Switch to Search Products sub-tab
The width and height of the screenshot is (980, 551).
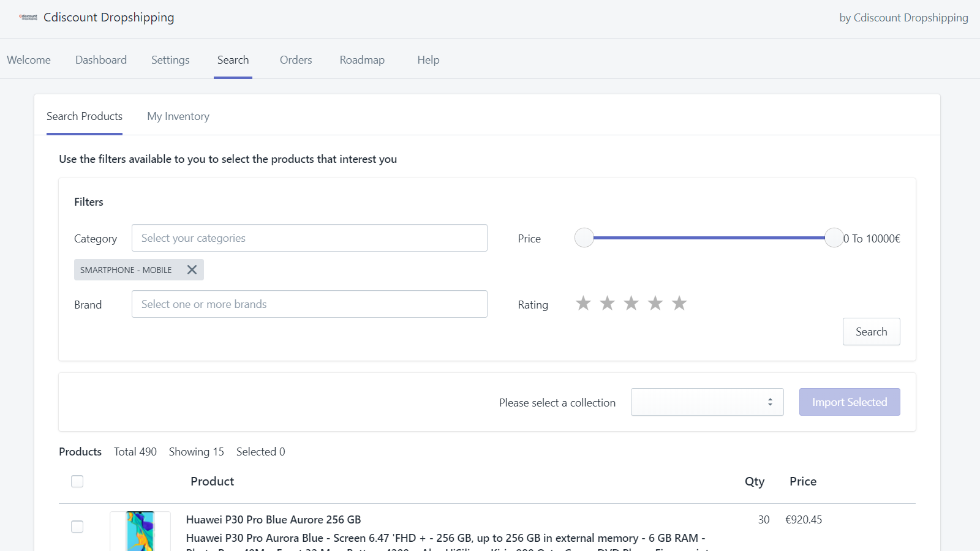pyautogui.click(x=85, y=116)
